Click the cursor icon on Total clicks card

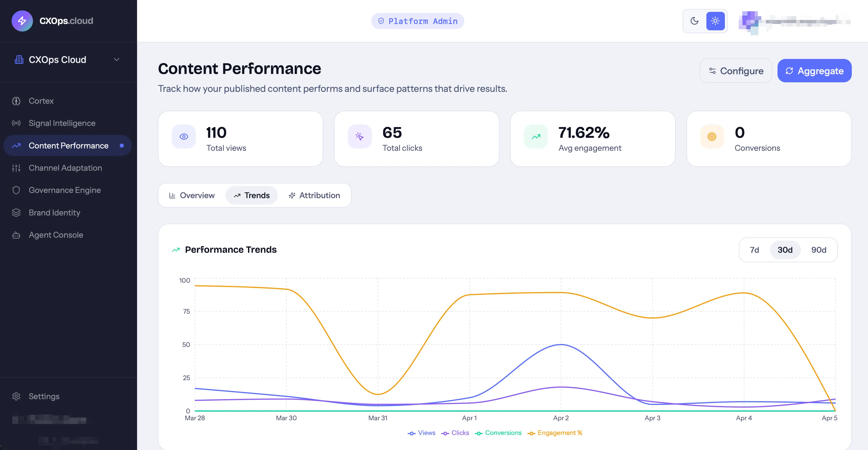(359, 137)
